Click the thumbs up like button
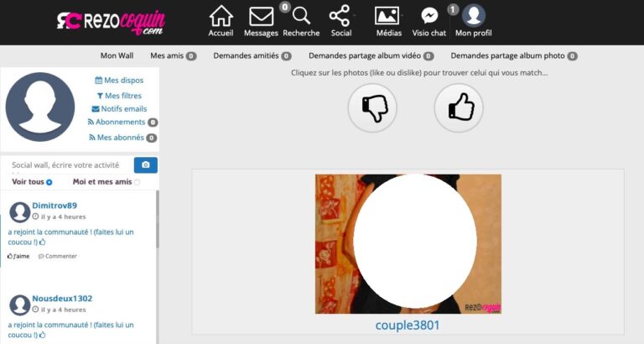Screen dimensions: 644x344 459,108
